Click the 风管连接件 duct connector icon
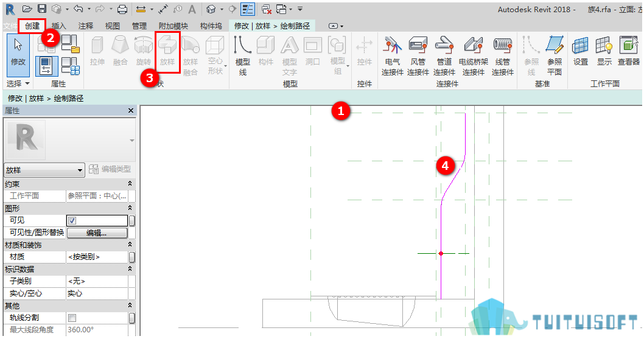The width and height of the screenshot is (644, 339). 418,55
